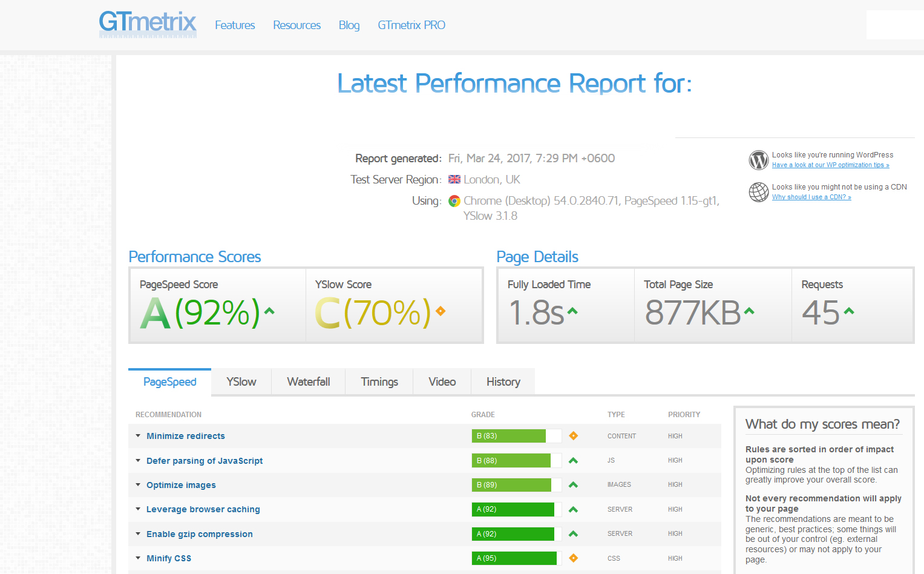
Task: Click 'Why should I use a CDN?' link
Action: tap(811, 197)
